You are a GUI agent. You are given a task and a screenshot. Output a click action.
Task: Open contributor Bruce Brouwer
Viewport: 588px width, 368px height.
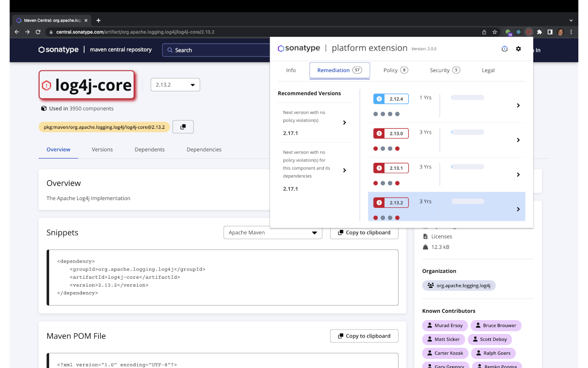[496, 325]
